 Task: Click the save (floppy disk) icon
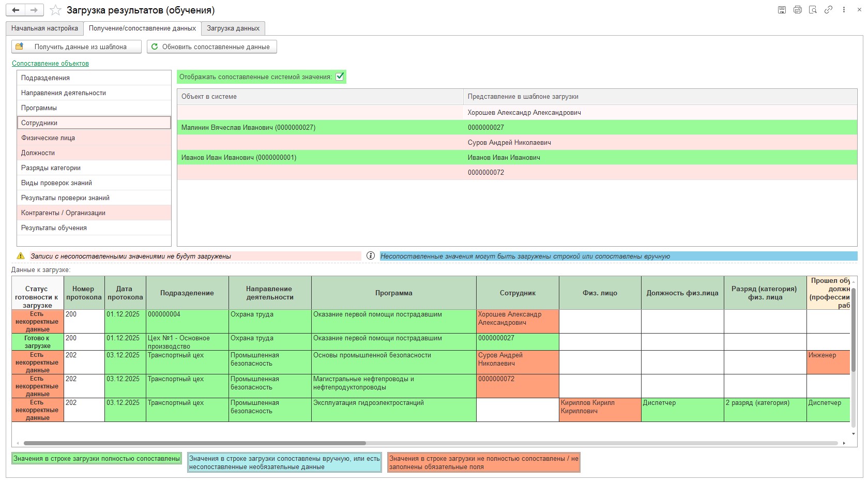click(782, 10)
